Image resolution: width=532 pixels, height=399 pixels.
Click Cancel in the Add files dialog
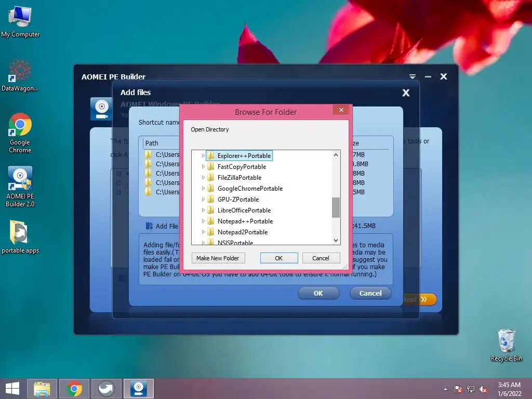(370, 293)
